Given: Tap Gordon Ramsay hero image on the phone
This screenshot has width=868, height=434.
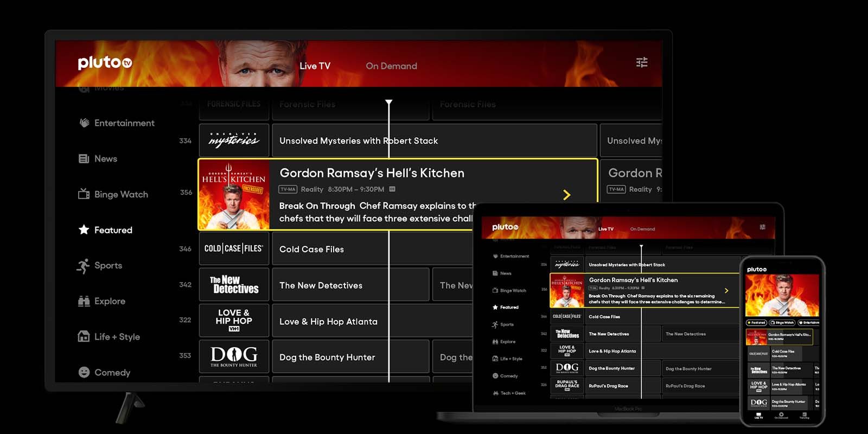Looking at the screenshot, I should (x=782, y=296).
